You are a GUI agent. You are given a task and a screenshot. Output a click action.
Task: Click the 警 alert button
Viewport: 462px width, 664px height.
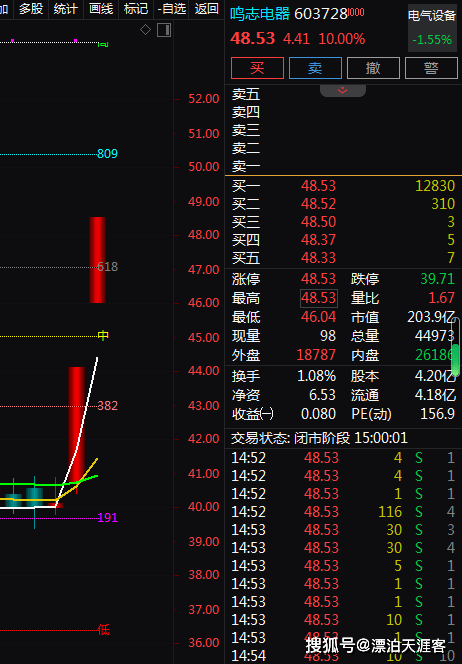431,68
